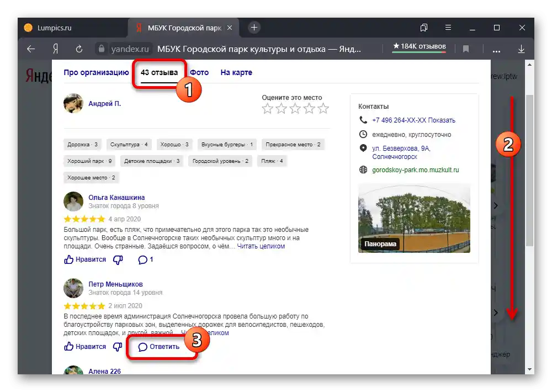
Task: Click Ответить under Петр's review
Action: tap(159, 347)
